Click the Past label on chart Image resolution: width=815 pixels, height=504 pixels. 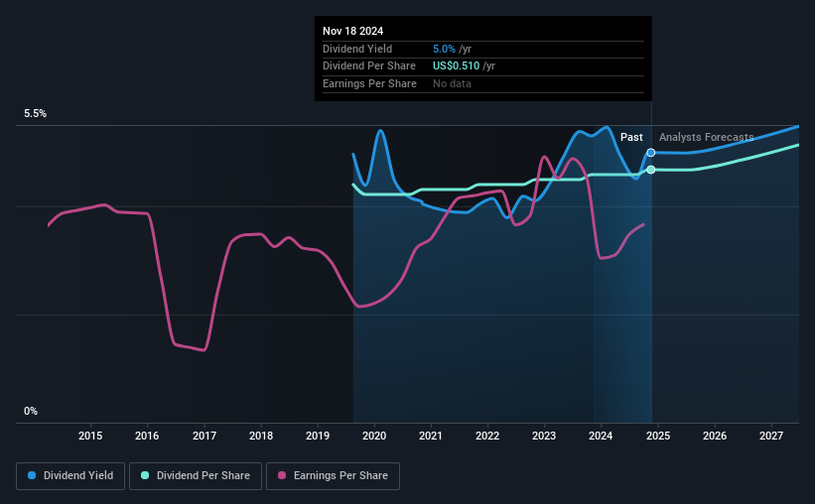click(631, 137)
